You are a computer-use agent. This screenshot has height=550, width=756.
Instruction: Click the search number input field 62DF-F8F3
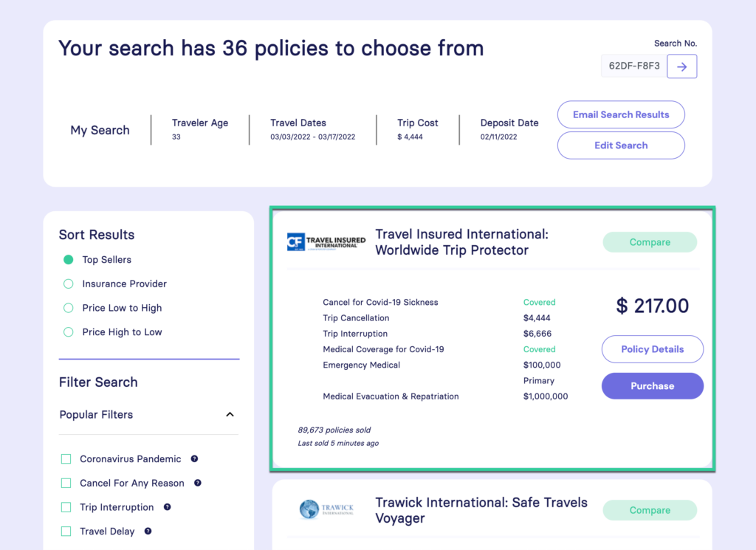633,66
